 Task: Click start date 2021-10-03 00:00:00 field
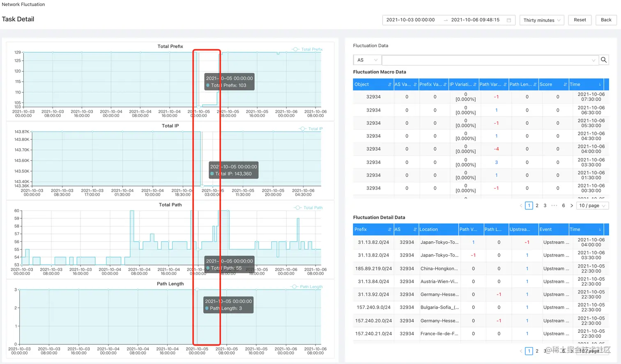click(x=410, y=20)
